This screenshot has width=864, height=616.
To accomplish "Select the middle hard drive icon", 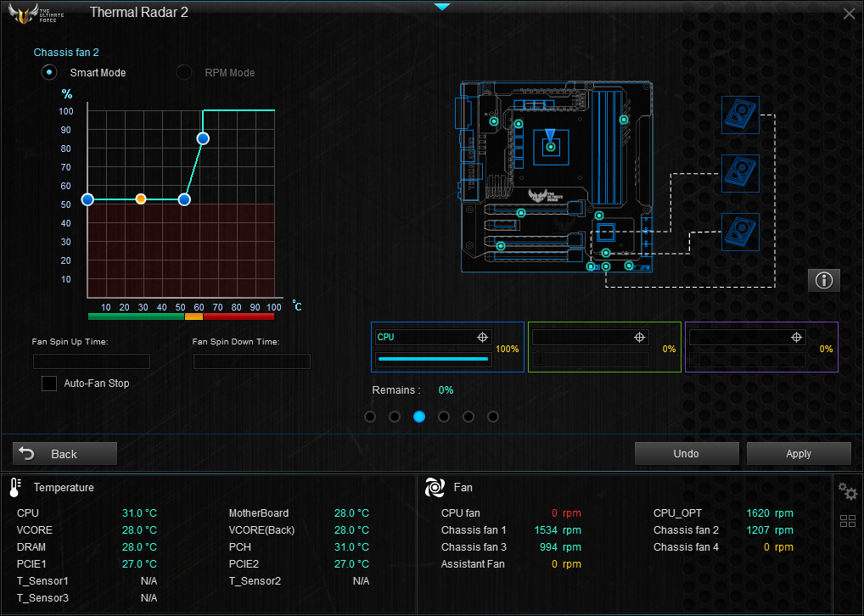I will point(740,173).
